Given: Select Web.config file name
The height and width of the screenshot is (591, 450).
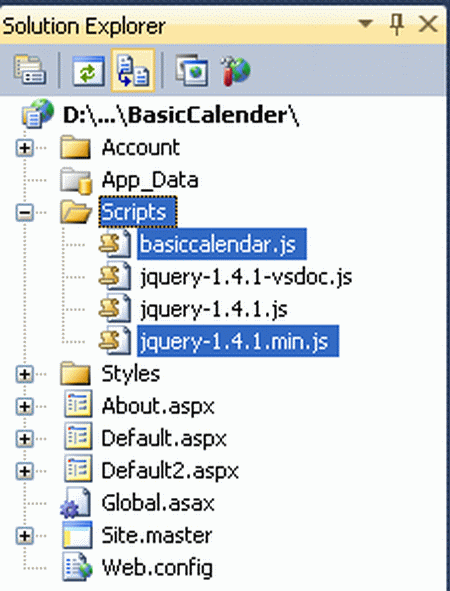Looking at the screenshot, I should click(157, 569).
